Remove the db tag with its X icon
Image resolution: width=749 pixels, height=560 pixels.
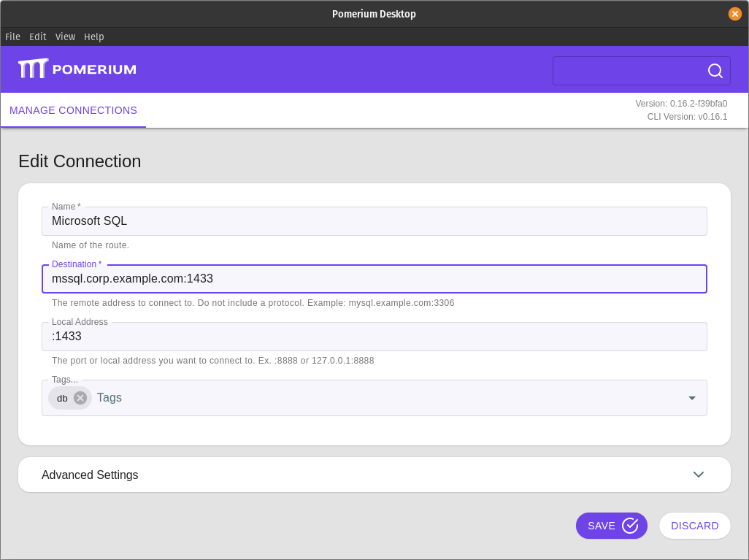pyautogui.click(x=80, y=397)
